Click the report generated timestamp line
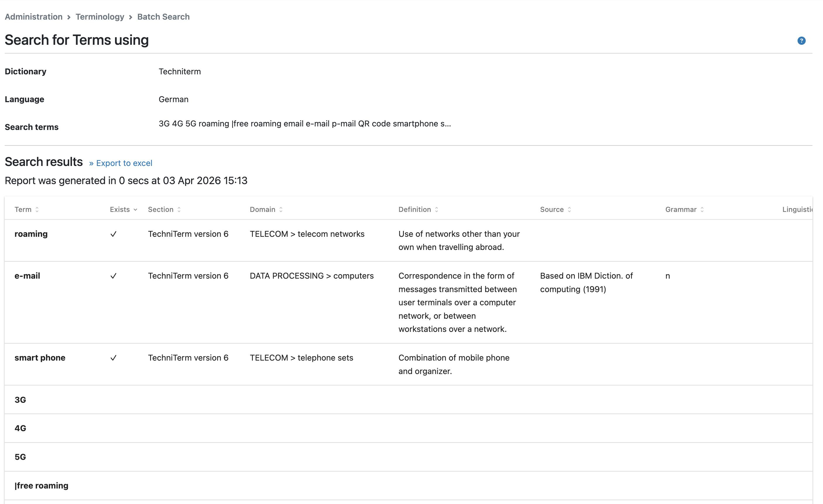Screen dimensions: 823x504 pos(126,180)
